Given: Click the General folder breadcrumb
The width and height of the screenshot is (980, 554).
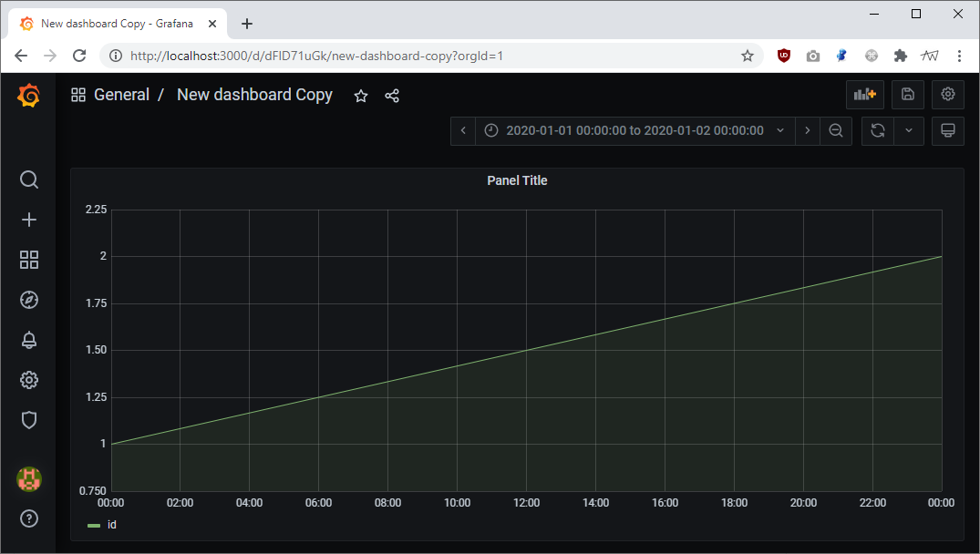Looking at the screenshot, I should pyautogui.click(x=121, y=95).
